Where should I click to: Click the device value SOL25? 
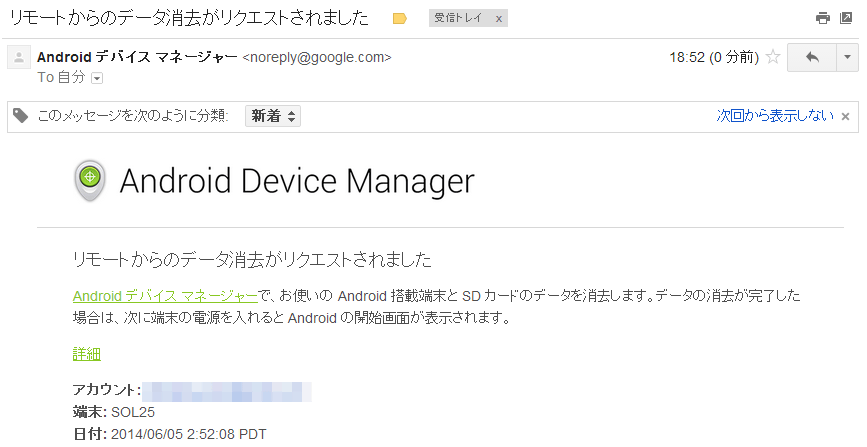coord(133,412)
